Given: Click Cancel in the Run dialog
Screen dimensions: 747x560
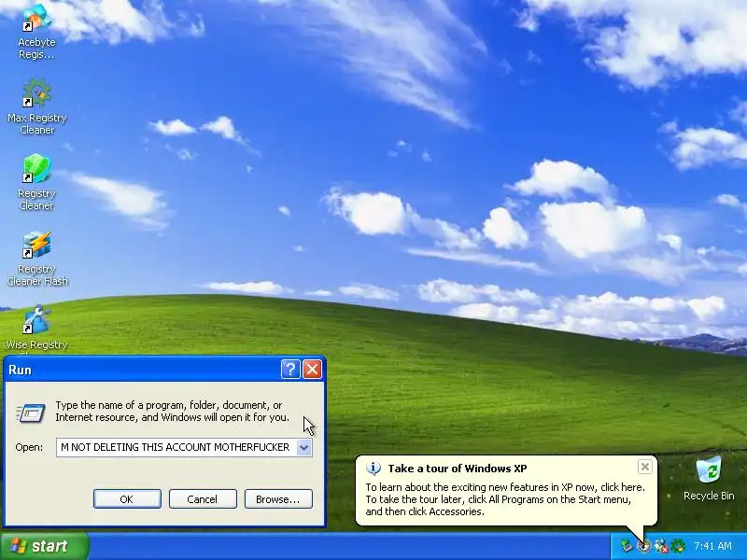Looking at the screenshot, I should pyautogui.click(x=203, y=499).
